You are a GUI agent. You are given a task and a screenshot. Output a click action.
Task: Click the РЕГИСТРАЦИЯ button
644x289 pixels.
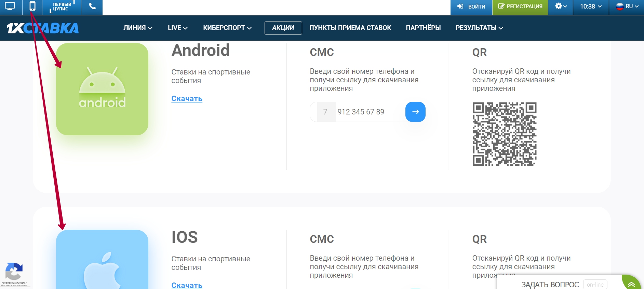point(520,6)
